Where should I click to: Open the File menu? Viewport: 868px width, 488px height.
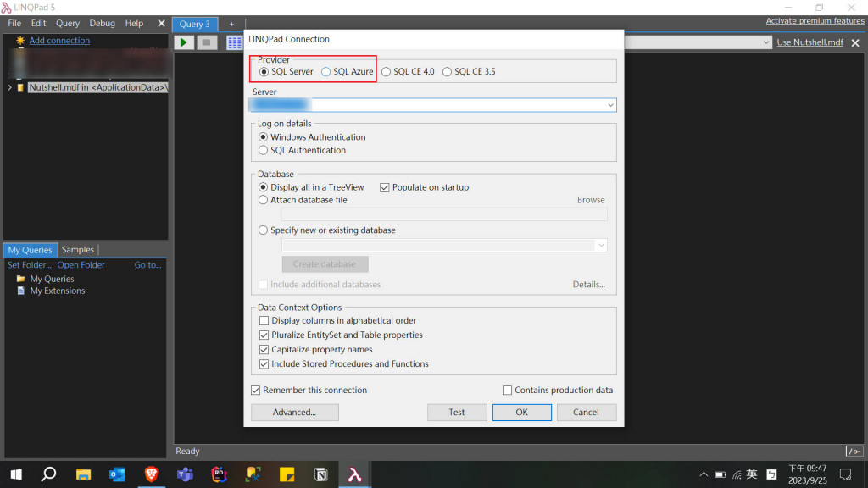[x=14, y=23]
